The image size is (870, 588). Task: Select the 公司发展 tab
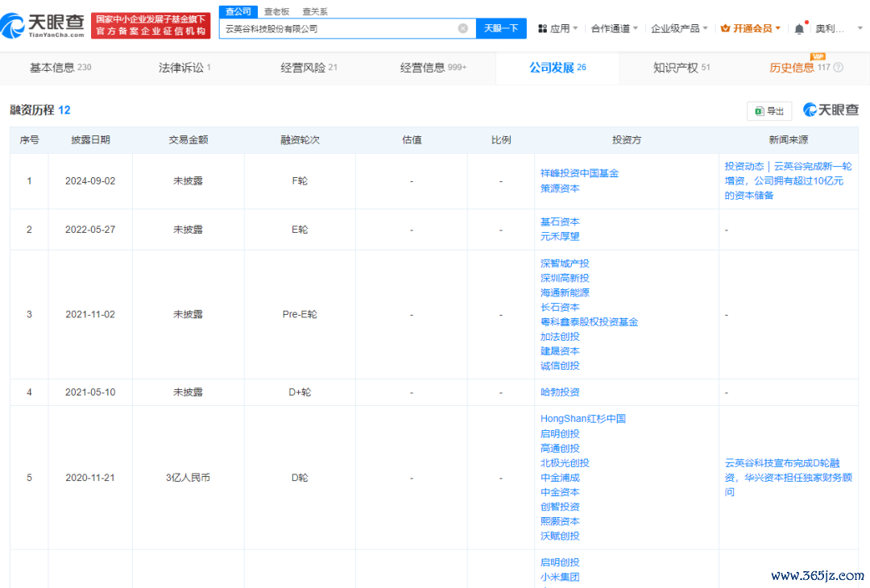(557, 68)
